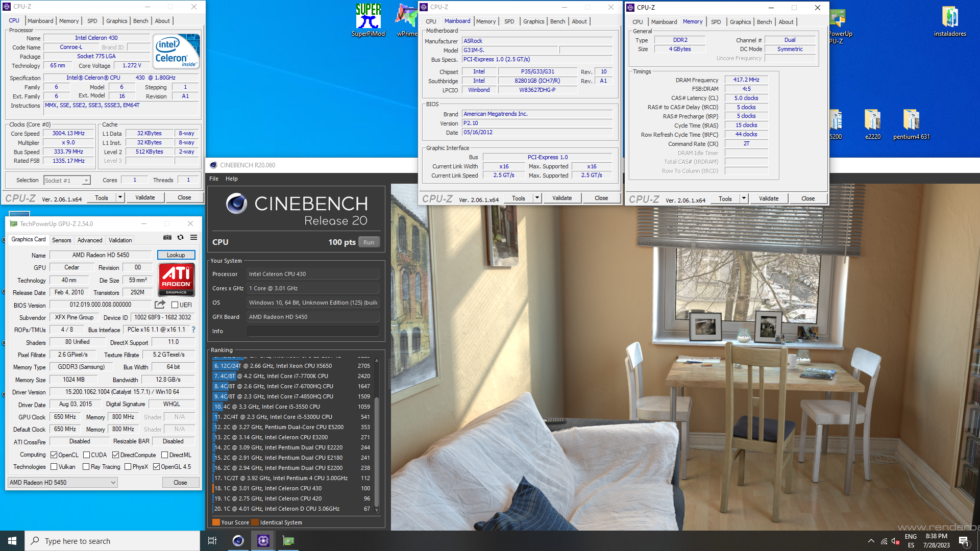This screenshot has width=980, height=551.
Task: Toggle the OpenCL checkbox
Action: pos(54,455)
